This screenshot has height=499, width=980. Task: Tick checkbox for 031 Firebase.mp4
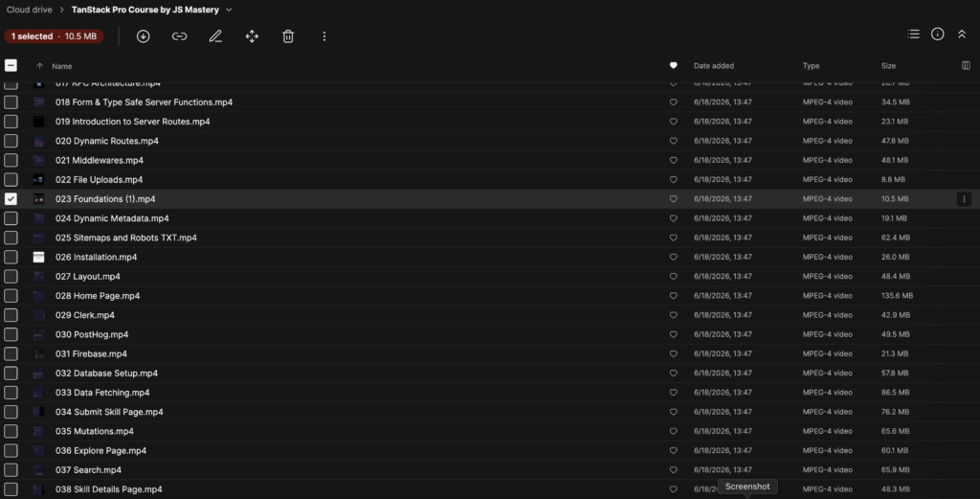click(11, 354)
